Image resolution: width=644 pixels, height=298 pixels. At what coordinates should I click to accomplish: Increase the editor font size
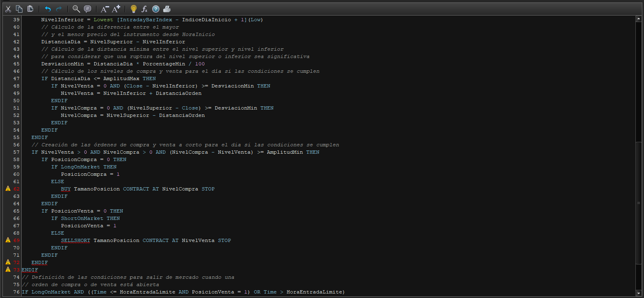click(x=116, y=9)
